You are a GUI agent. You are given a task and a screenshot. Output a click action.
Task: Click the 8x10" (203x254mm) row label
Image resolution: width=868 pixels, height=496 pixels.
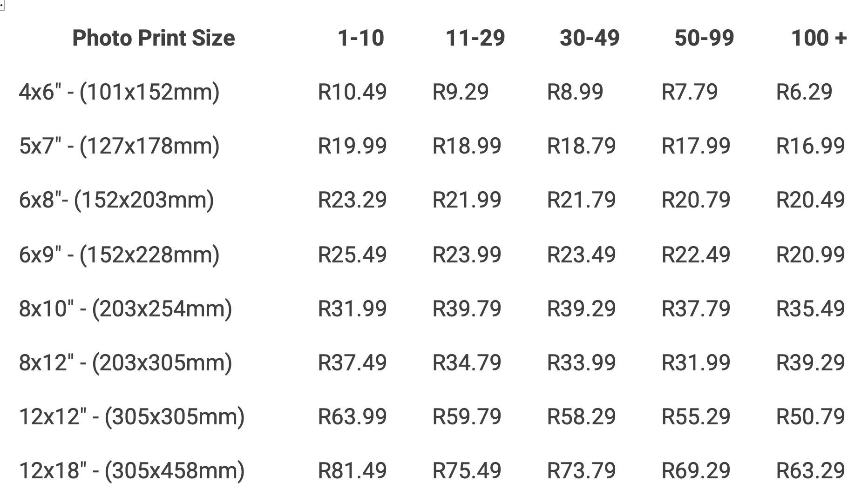pos(125,308)
